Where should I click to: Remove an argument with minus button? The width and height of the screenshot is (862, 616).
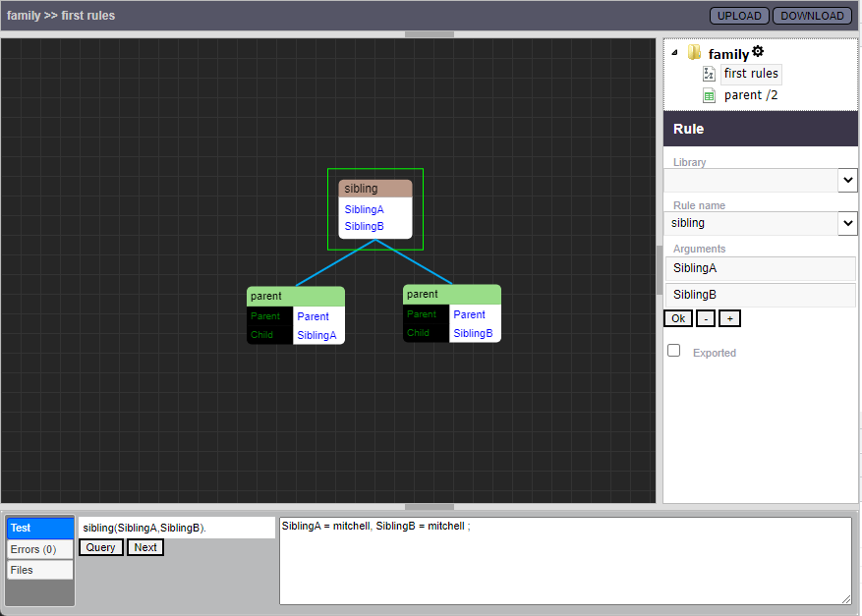[x=706, y=318]
